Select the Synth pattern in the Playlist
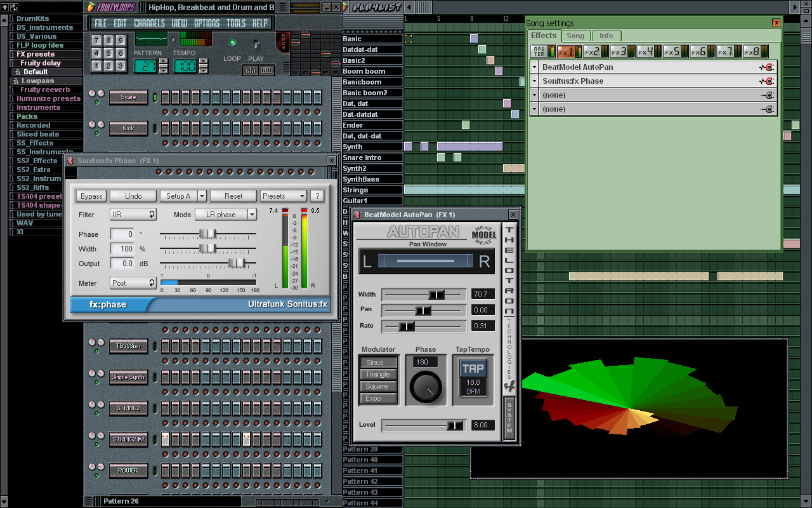 (x=372, y=147)
